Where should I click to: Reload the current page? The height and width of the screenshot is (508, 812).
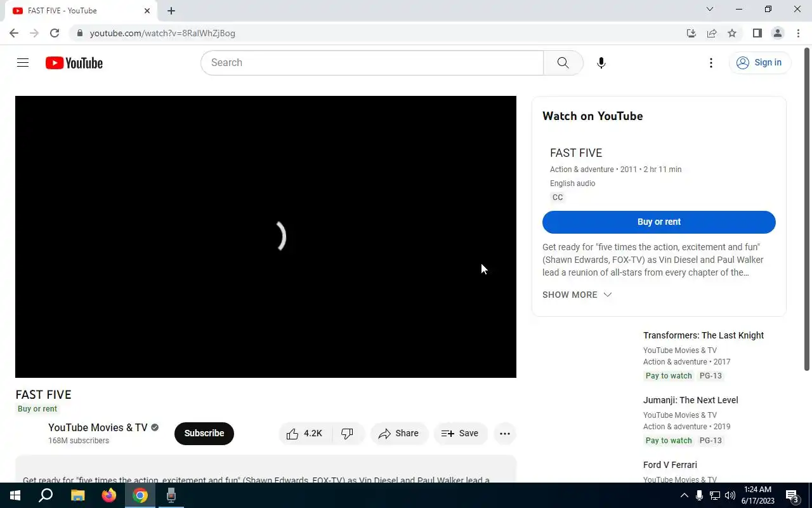(55, 33)
